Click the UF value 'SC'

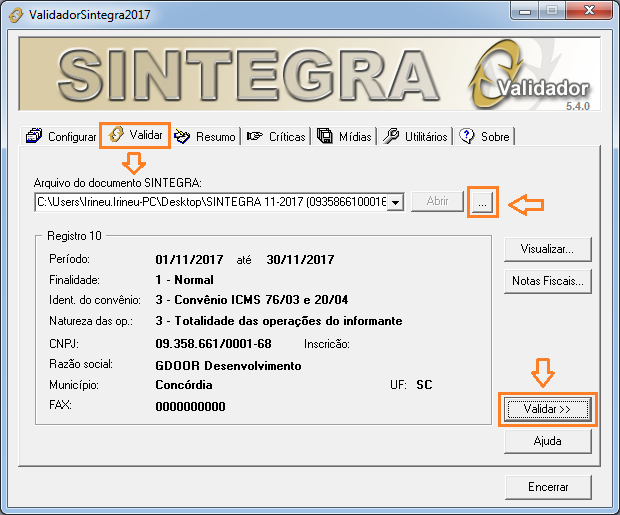tap(424, 385)
